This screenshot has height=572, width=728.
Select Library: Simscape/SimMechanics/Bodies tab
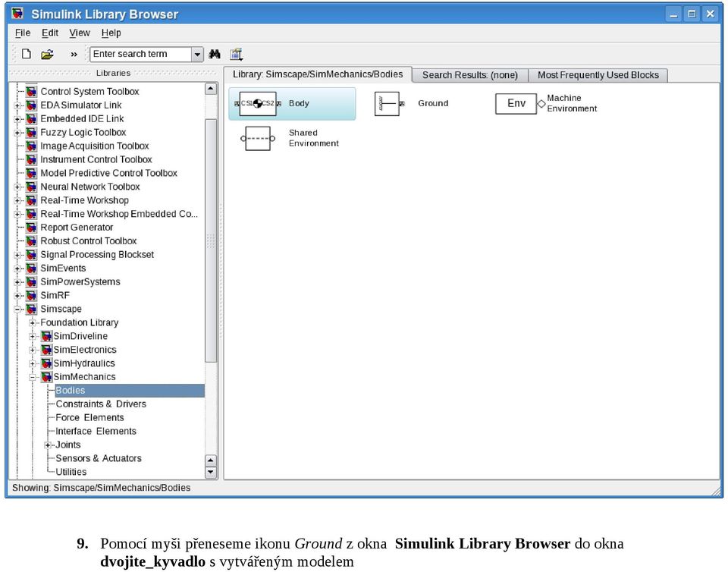tap(318, 74)
